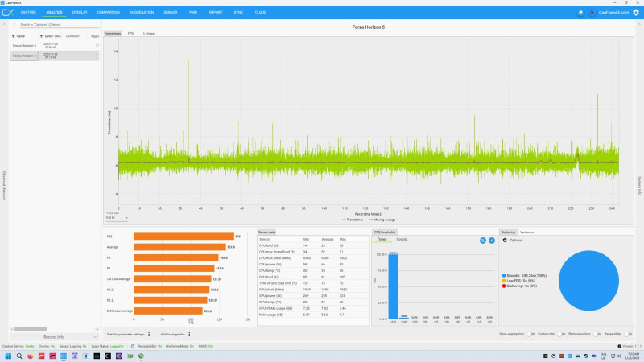The width and height of the screenshot is (644, 362).
Task: Go to the AGGREGATION tab
Action: pyautogui.click(x=142, y=12)
